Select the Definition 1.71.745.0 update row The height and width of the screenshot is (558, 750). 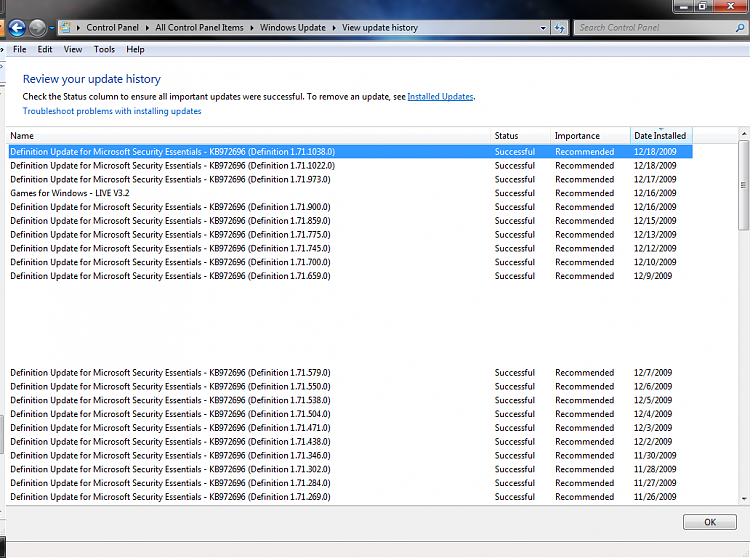351,249
